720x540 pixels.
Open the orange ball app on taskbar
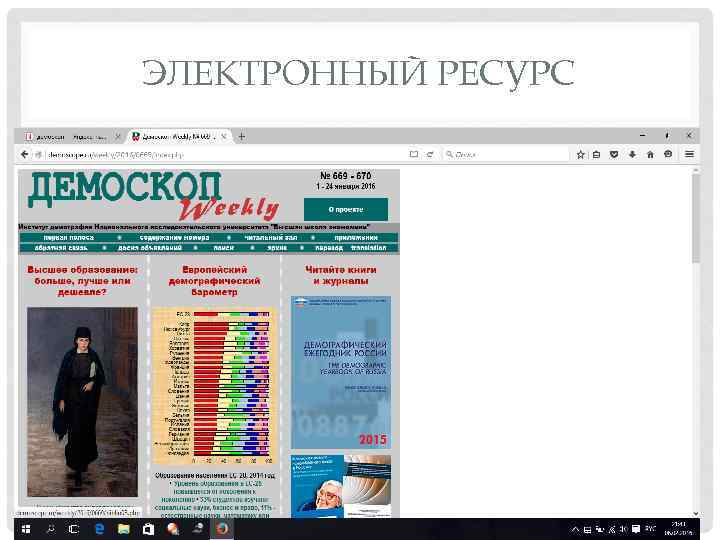click(x=173, y=529)
